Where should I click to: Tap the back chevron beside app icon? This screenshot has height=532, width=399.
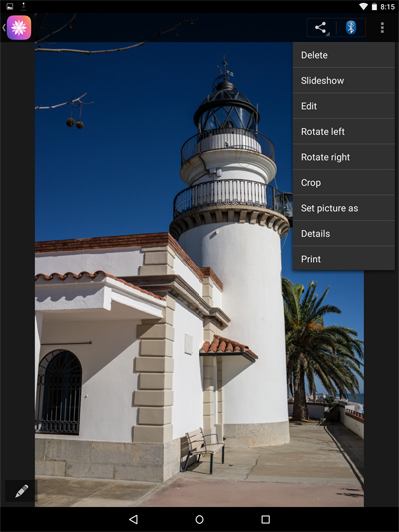point(4,28)
